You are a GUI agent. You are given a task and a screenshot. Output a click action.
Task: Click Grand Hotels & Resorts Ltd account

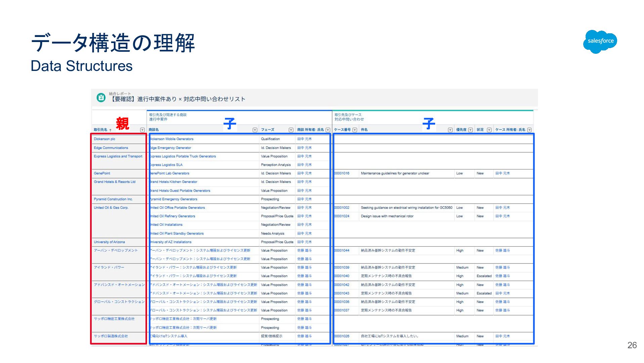pos(114,182)
